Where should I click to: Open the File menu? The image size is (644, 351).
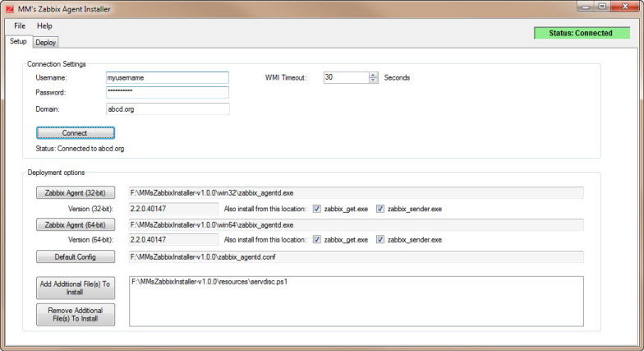(20, 26)
